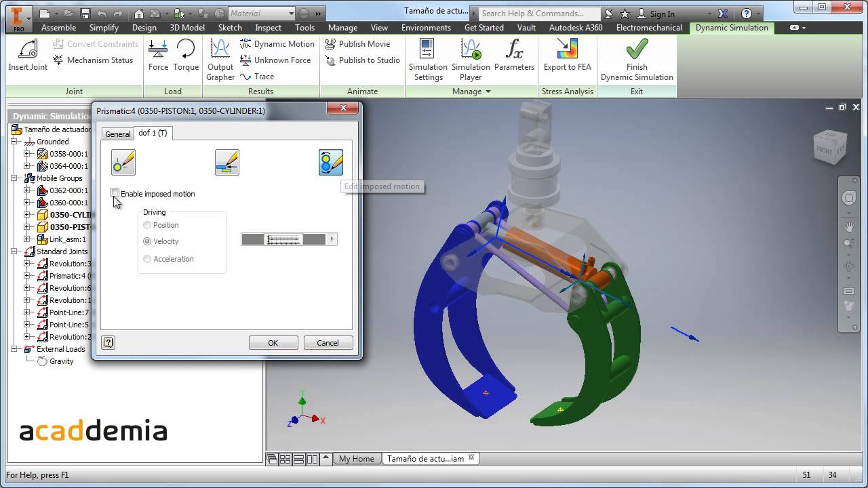Click the dialog help question icon
The height and width of the screenshot is (488, 868).
(x=108, y=343)
